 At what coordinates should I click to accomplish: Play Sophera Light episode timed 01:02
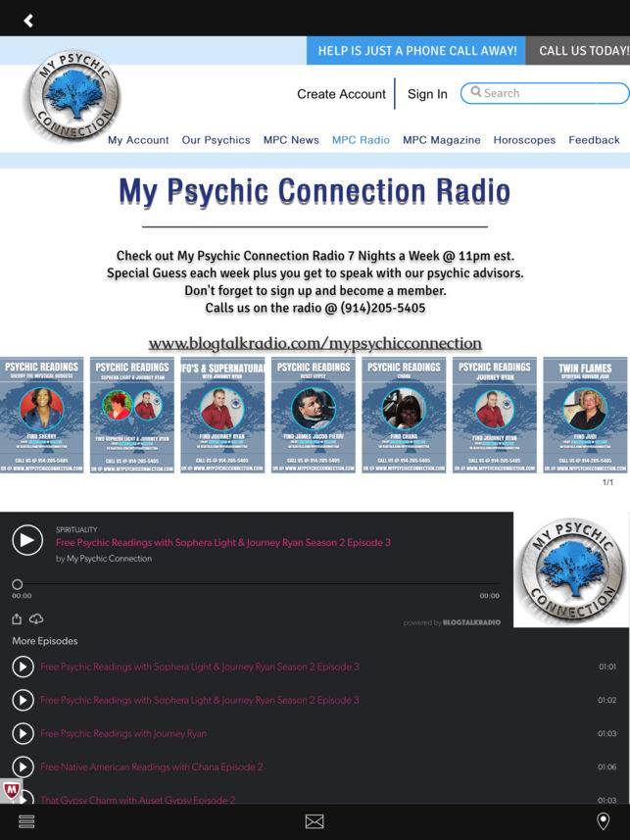tap(23, 700)
